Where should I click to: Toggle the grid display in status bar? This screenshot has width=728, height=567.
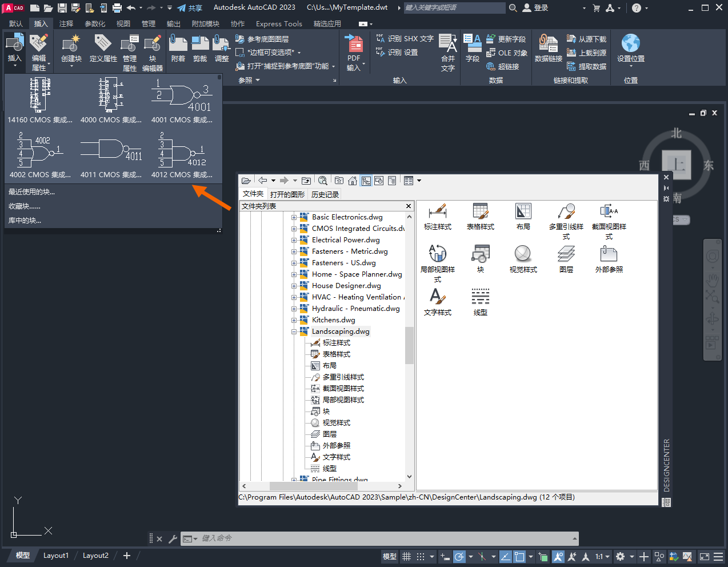point(406,556)
